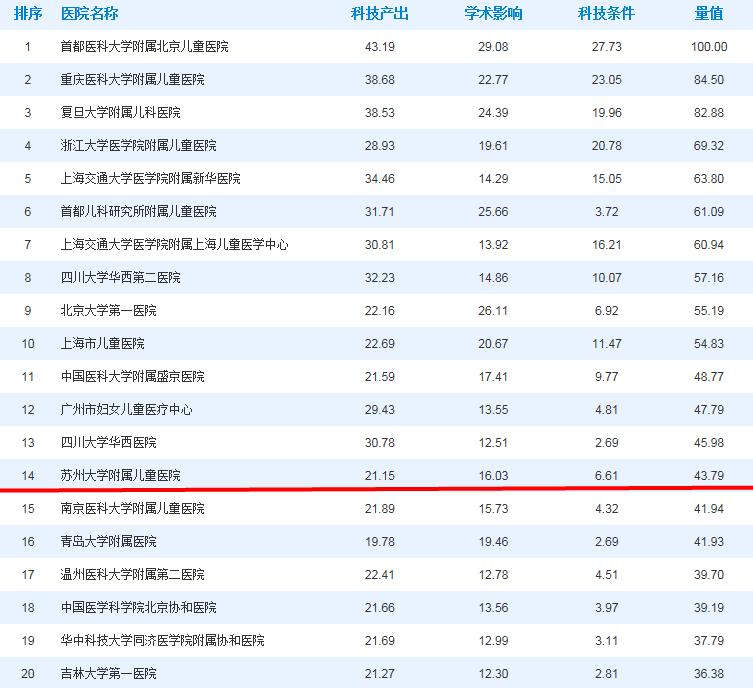Click the 21.27 科技产出 cell

[x=379, y=674]
